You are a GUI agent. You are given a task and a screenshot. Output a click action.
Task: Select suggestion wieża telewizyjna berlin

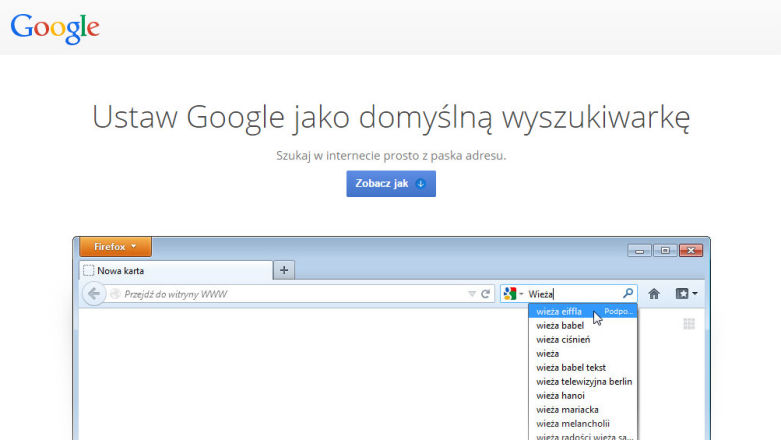[x=583, y=381]
